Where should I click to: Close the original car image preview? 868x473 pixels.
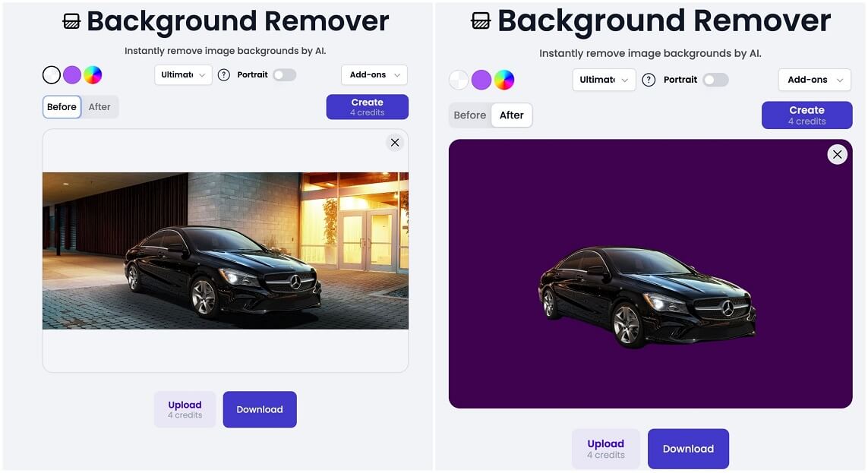(395, 143)
